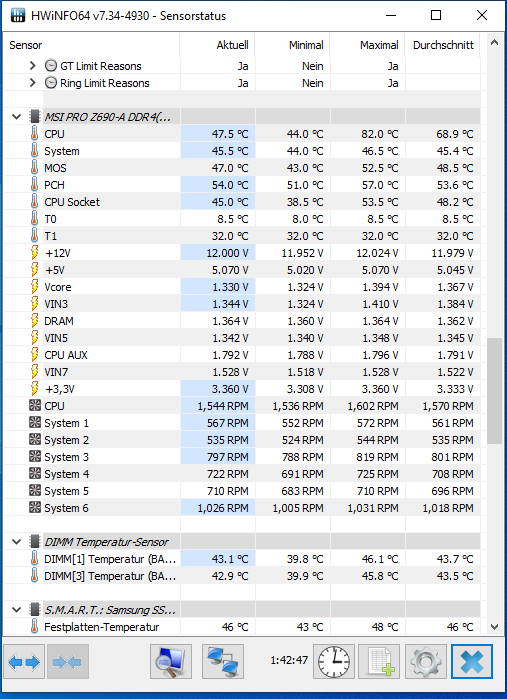This screenshot has height=699, width=507.
Task: Reset the elapsed time clock icon
Action: tap(334, 662)
